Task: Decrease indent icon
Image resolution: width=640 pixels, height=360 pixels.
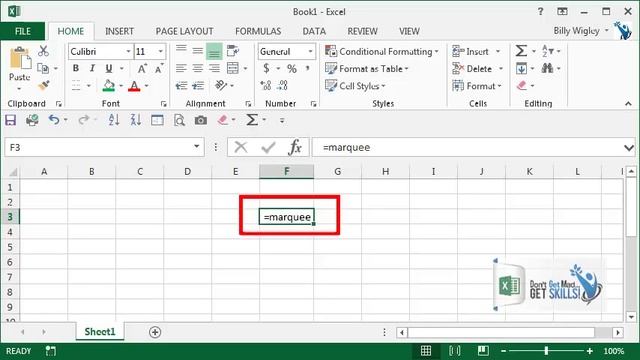Action: (x=181, y=86)
